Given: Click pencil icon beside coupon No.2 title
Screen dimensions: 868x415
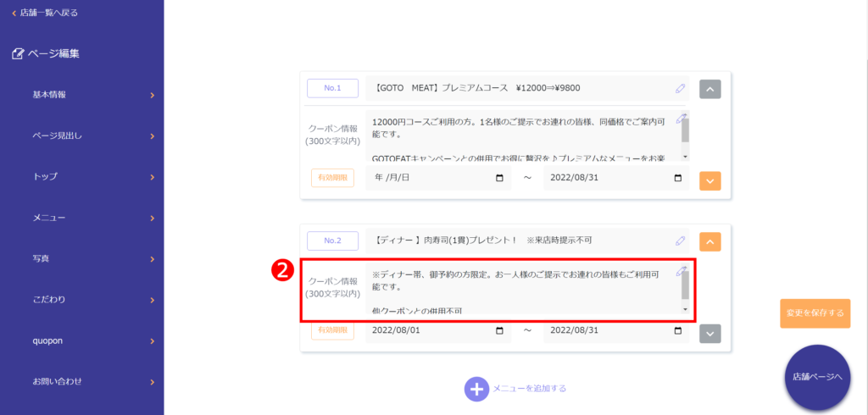Looking at the screenshot, I should point(680,241).
